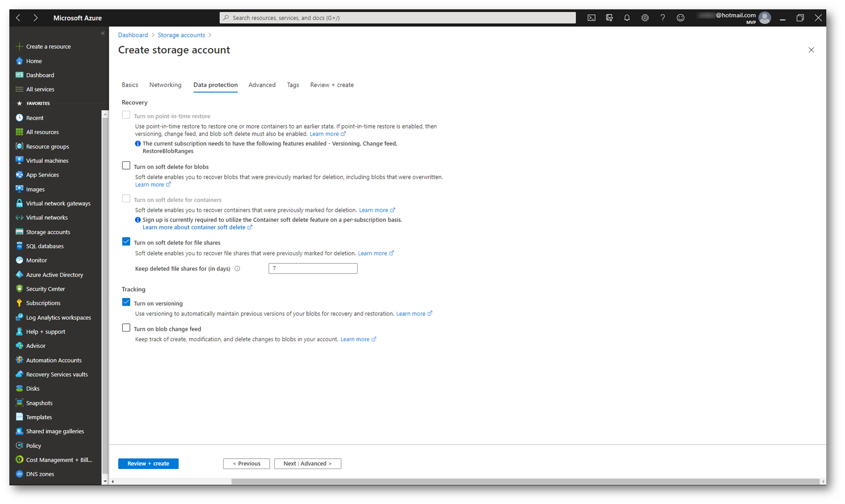Open Learn more link under blob change feed
845x504 pixels.
[358, 339]
